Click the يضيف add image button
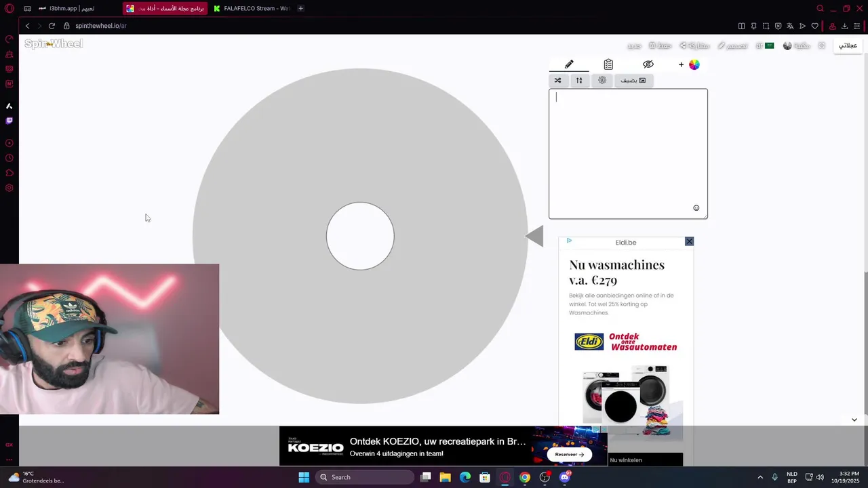This screenshot has width=868, height=488. tap(633, 80)
